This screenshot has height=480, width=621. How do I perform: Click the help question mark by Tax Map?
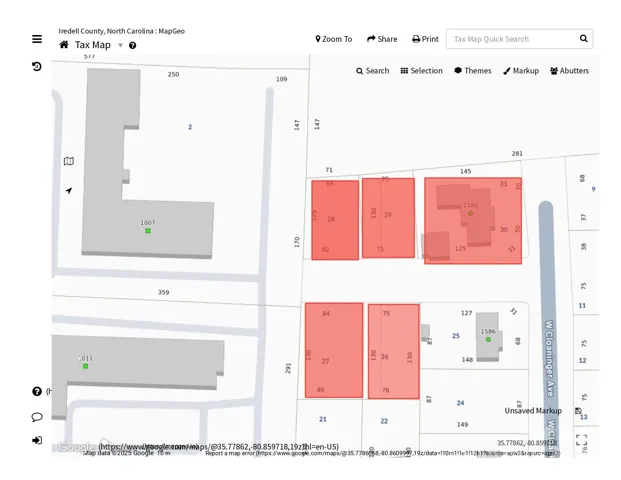pos(133,46)
